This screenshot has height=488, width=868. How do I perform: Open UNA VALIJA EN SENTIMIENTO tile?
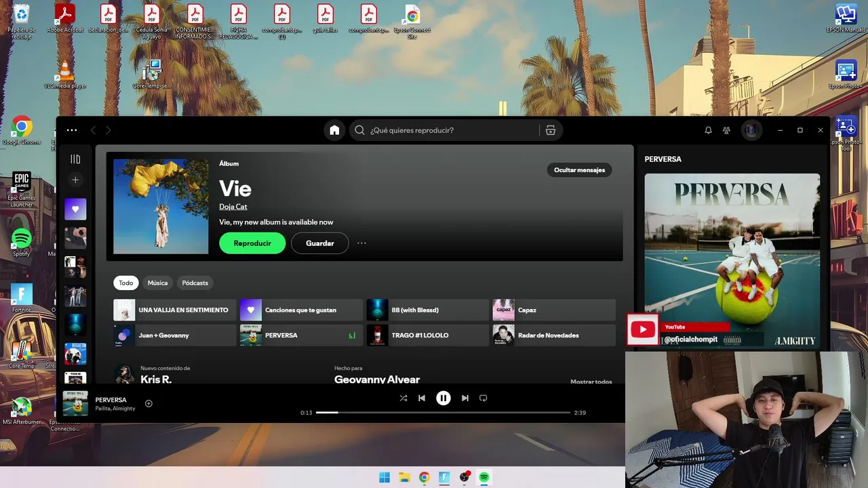click(174, 310)
